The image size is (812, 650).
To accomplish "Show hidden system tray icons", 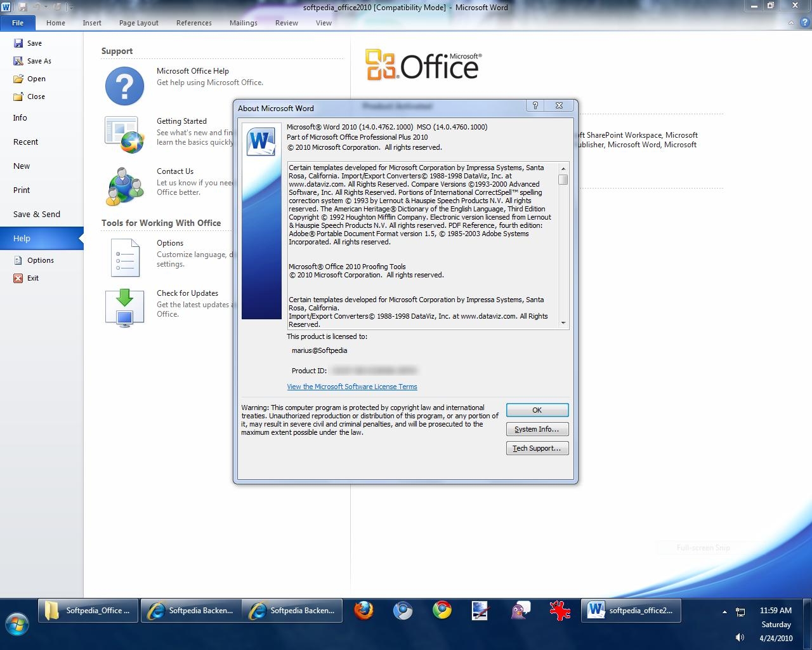I will click(724, 612).
